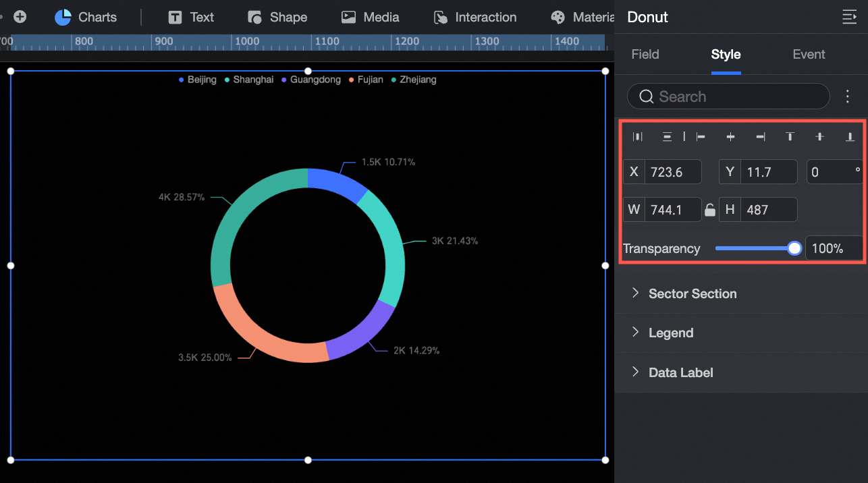Screen dimensions: 868x483
Task: Center the component horizontally with the align icon
Action: pyautogui.click(x=730, y=137)
